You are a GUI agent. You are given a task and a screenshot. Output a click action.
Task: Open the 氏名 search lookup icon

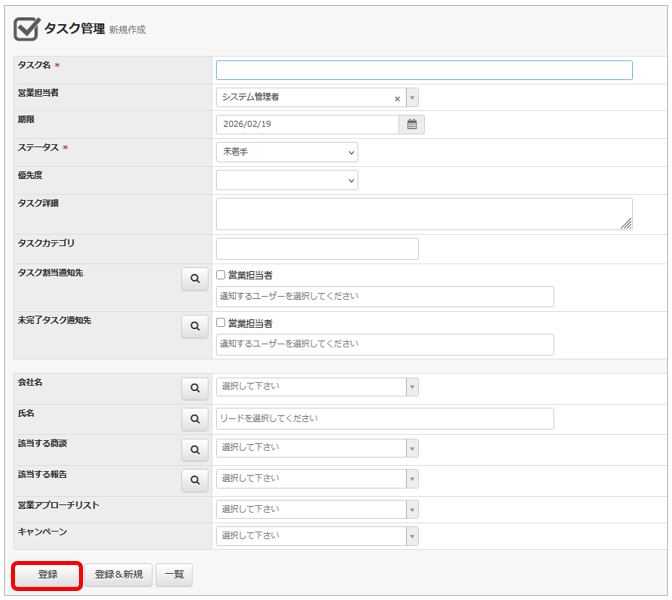pyautogui.click(x=195, y=419)
